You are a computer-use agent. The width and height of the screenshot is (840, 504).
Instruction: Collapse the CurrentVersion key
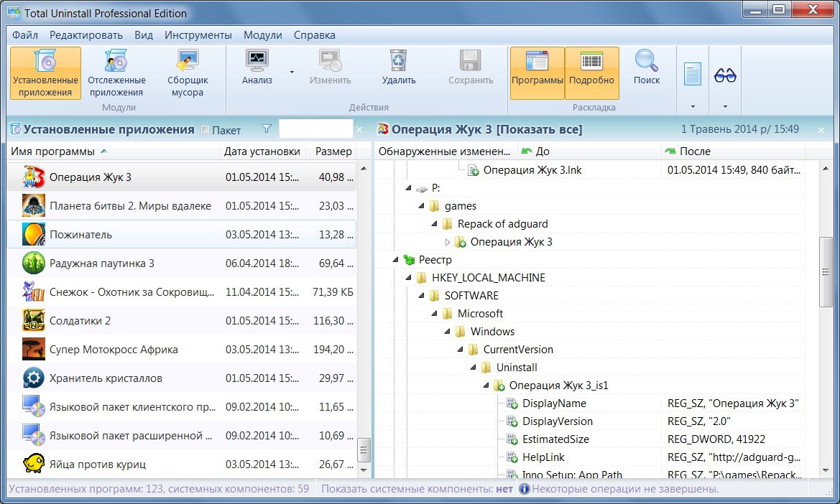(460, 350)
